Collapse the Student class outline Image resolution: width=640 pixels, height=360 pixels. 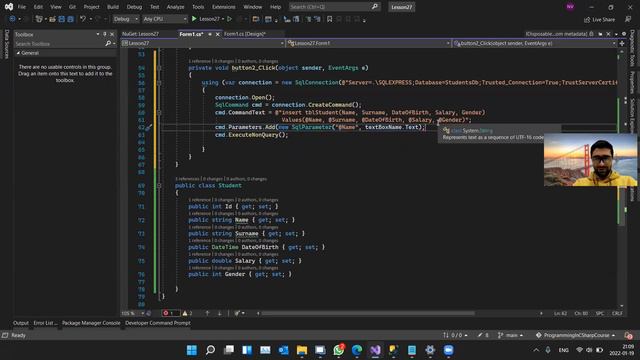[159, 186]
